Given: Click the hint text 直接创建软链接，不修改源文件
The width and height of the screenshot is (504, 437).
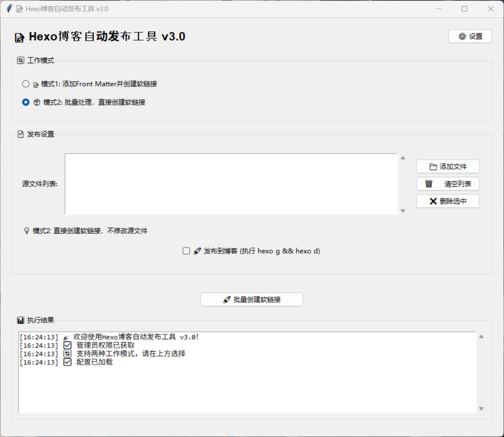Looking at the screenshot, I should (x=100, y=231).
